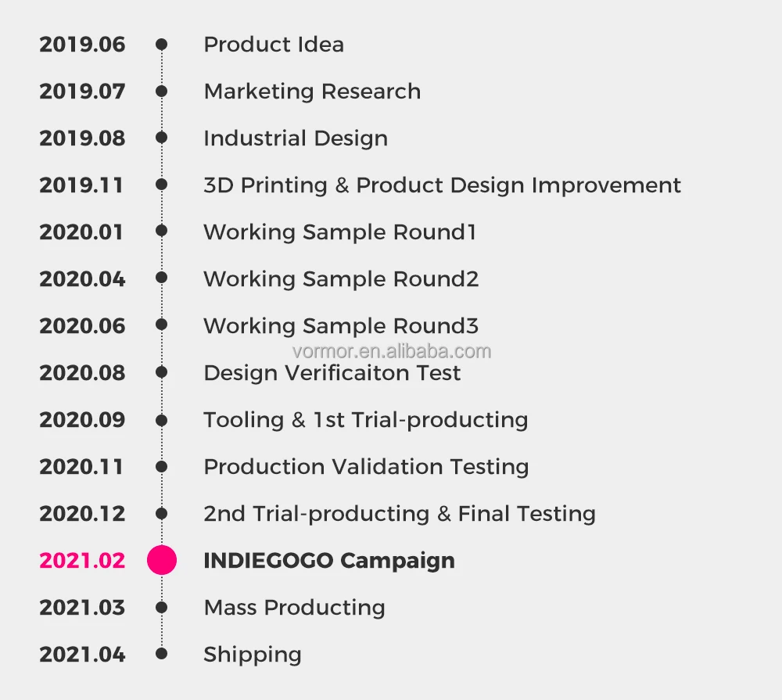Click the dot for Working Sample Round1
The height and width of the screenshot is (700, 782).
coord(162,232)
